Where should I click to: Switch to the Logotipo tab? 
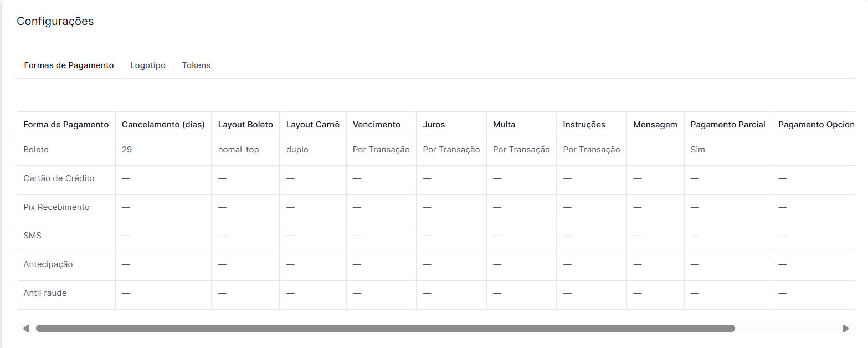click(148, 65)
